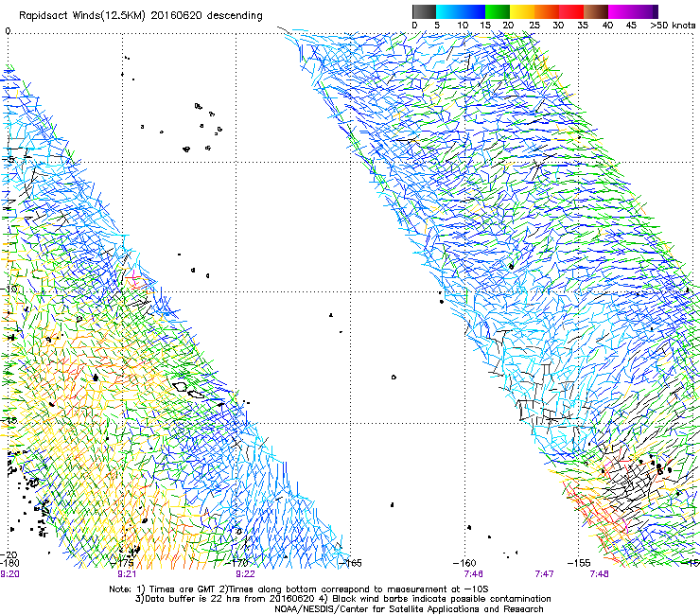Viewport: 700px width, 615px height.
Task: Click the gray 0-5 knots legend segment
Action: pos(424,11)
